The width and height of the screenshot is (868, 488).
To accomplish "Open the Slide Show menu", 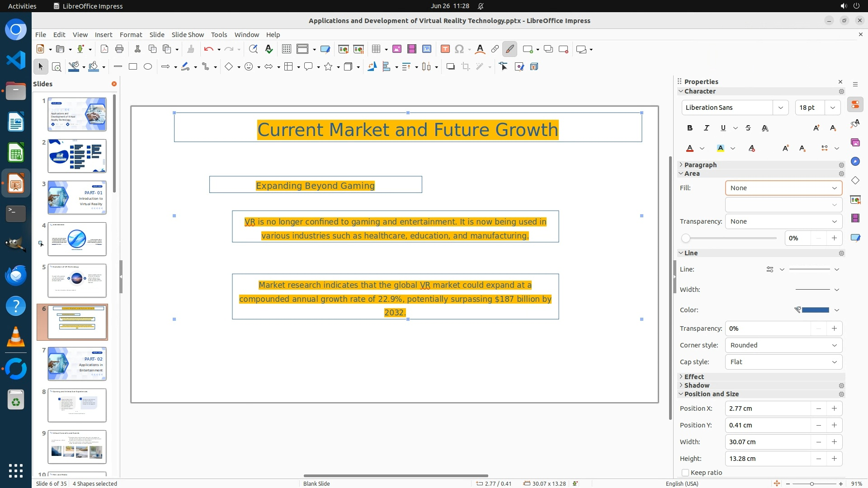I will 188,35.
